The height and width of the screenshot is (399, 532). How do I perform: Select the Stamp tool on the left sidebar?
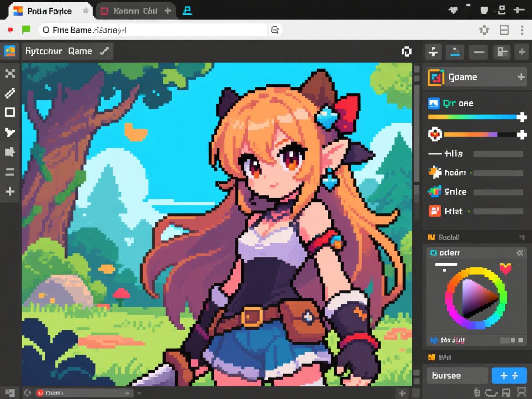10,151
